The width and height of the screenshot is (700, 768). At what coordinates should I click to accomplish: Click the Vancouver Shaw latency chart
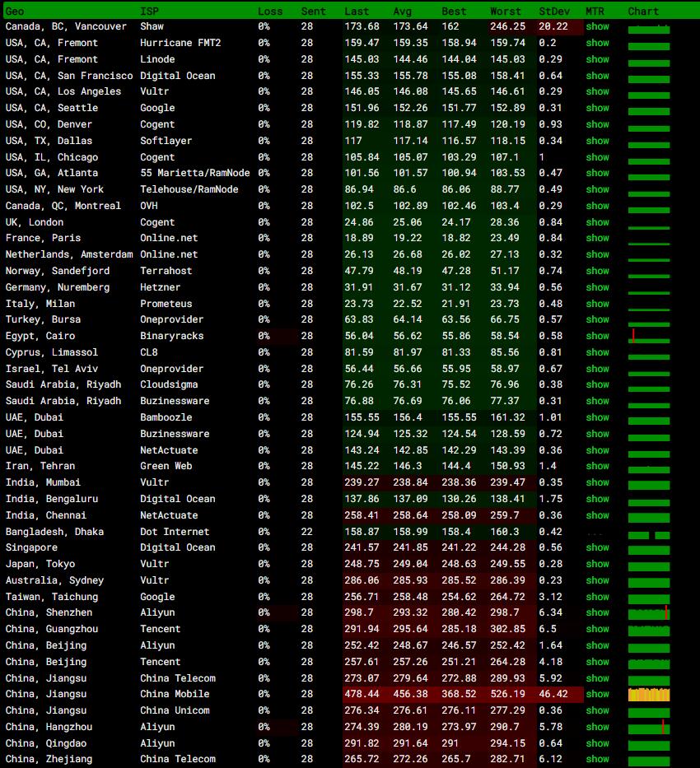point(649,29)
